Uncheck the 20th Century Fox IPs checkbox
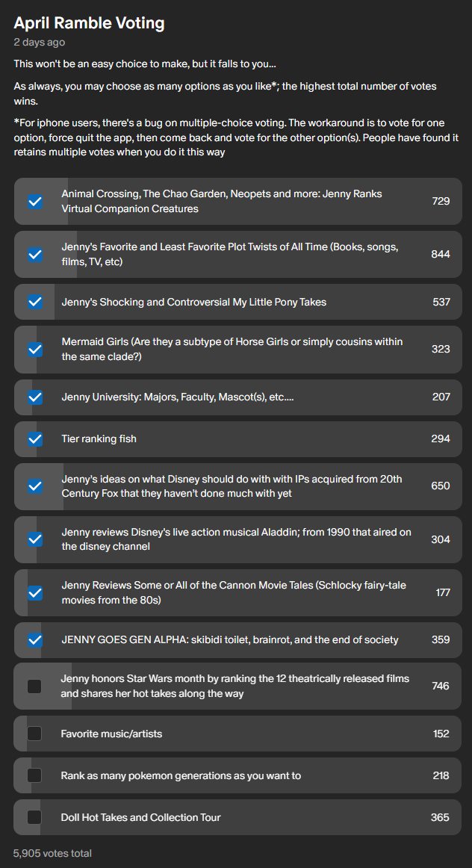Viewport: 472px width, 868px height. pyautogui.click(x=35, y=486)
